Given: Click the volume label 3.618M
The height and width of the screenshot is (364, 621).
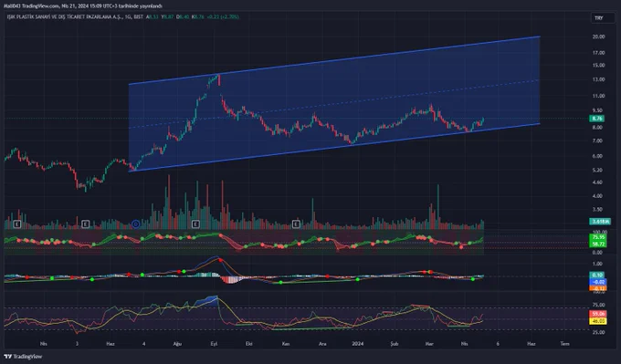Looking at the screenshot, I should click(x=601, y=221).
